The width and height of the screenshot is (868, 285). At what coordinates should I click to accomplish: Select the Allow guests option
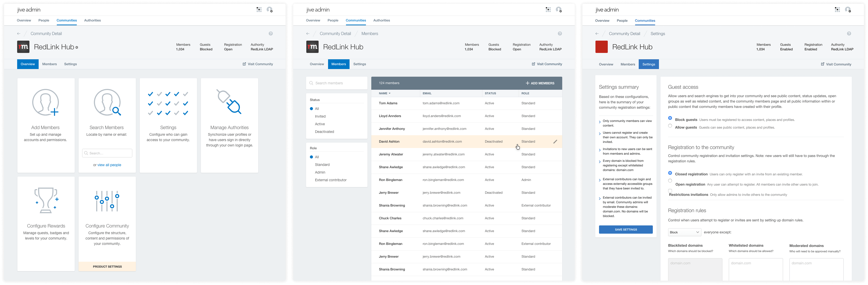click(x=670, y=126)
